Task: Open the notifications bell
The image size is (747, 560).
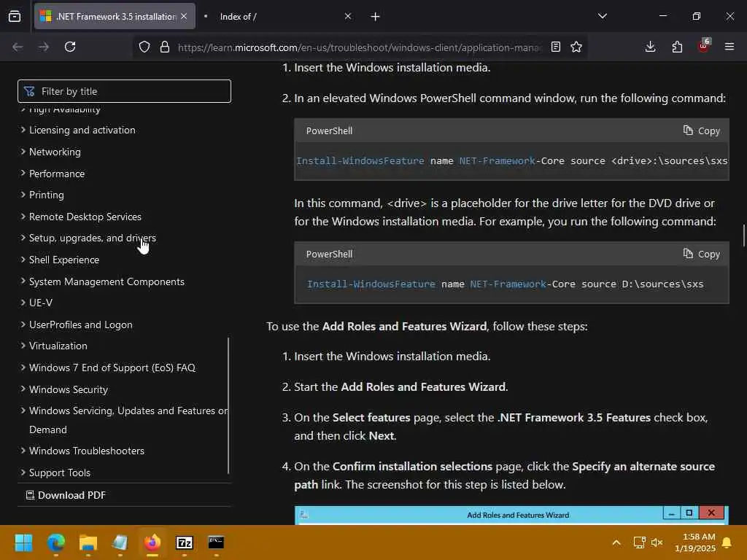Action: pos(727,542)
